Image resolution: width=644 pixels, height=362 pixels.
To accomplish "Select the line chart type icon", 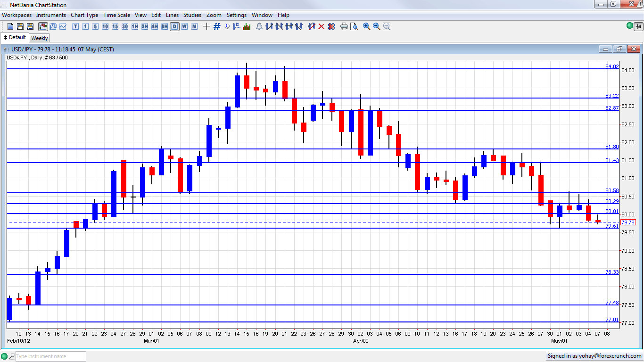I will 63,26.
